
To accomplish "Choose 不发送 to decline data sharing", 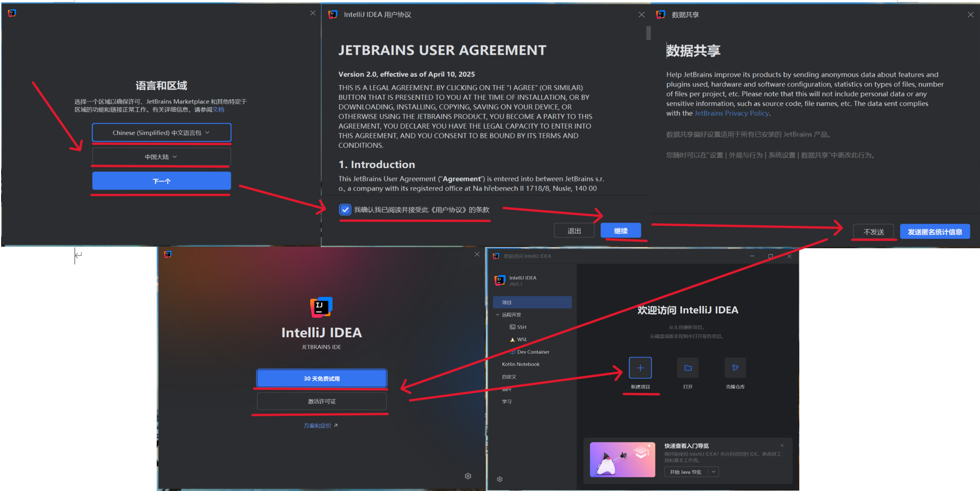I will click(874, 231).
